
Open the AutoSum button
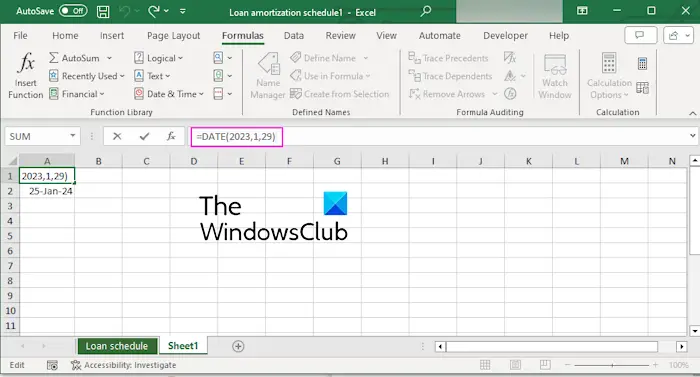coord(74,58)
